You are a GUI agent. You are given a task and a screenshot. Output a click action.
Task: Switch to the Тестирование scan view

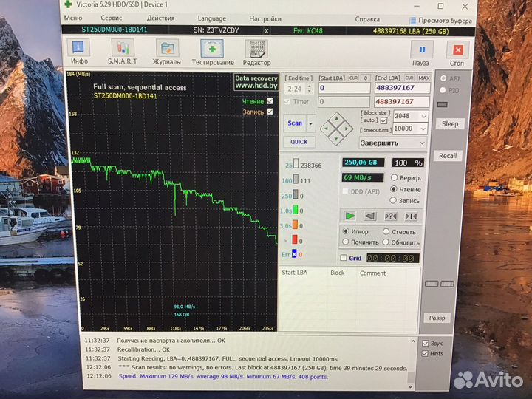(x=213, y=52)
